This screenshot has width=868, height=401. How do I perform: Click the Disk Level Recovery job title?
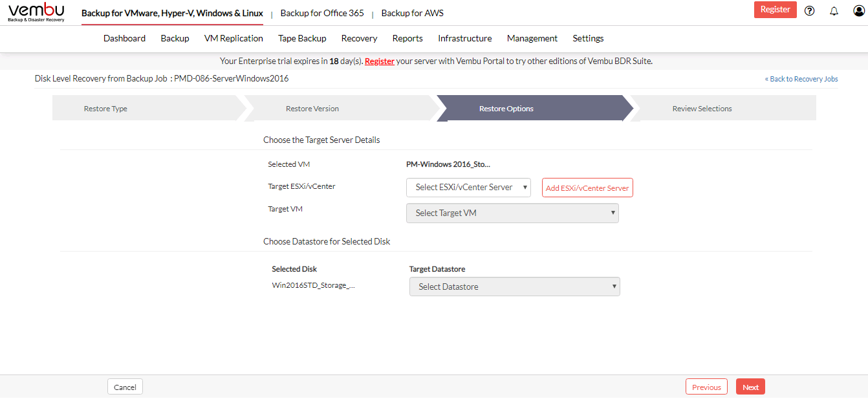[x=162, y=78]
